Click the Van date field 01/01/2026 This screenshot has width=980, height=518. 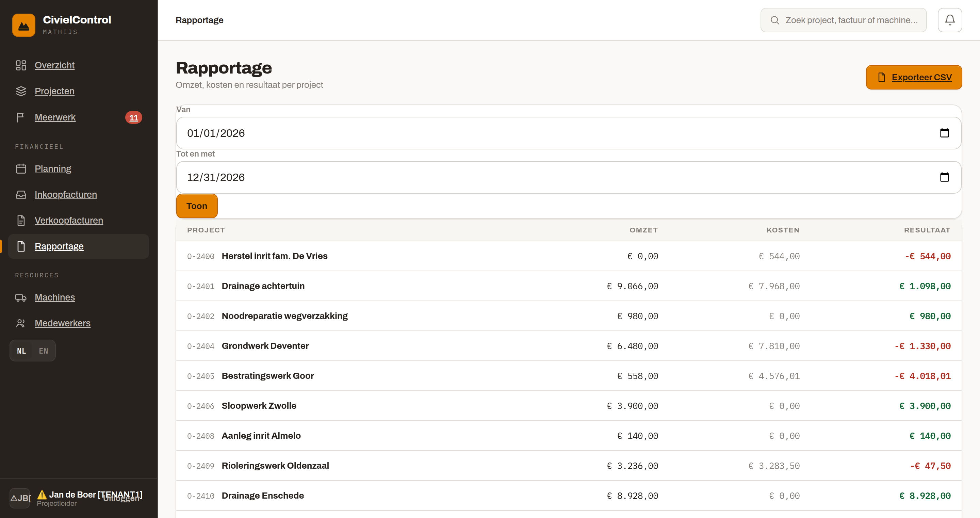pyautogui.click(x=568, y=133)
